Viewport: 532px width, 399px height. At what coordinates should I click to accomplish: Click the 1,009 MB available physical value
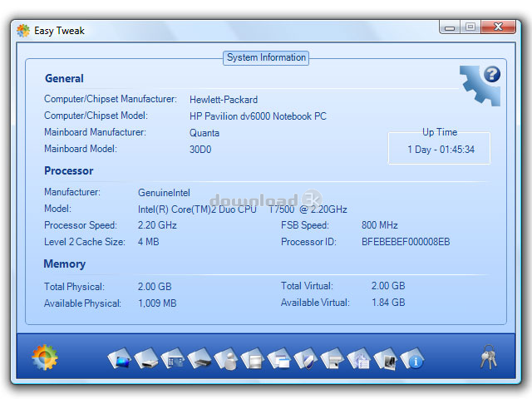click(157, 303)
